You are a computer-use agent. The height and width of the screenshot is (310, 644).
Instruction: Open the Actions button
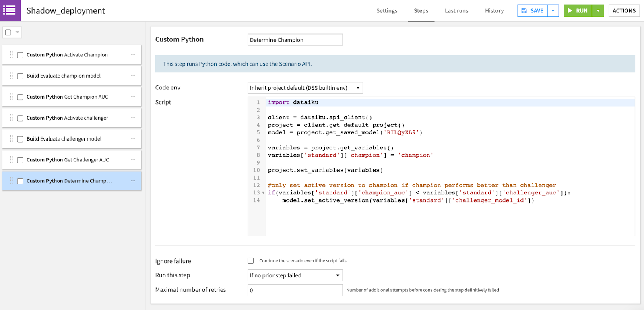[x=624, y=11]
